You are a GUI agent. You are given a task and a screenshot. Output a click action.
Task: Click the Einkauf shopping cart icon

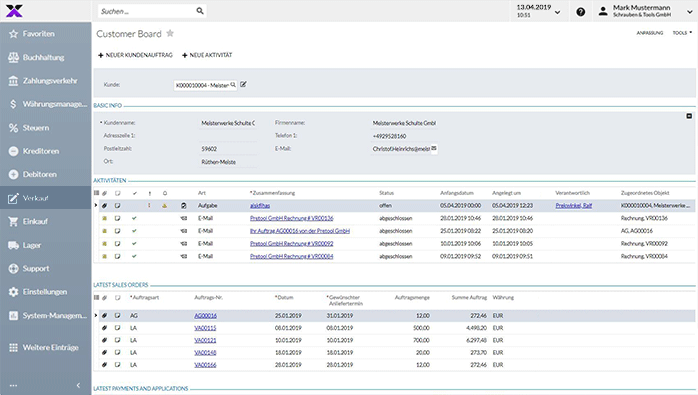point(13,221)
